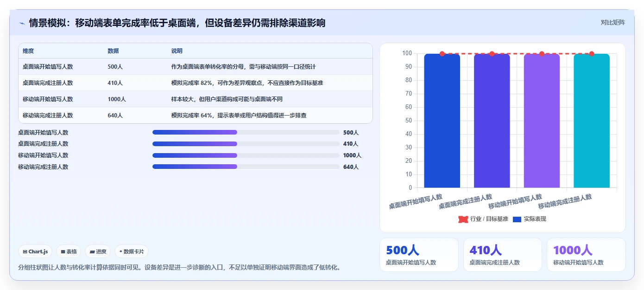Select the 数据卡片 tag pill
This screenshot has height=290, width=644.
click(132, 251)
